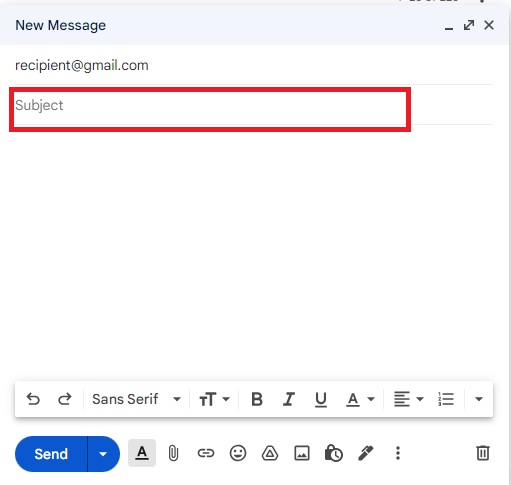Open the text color picker

click(360, 399)
